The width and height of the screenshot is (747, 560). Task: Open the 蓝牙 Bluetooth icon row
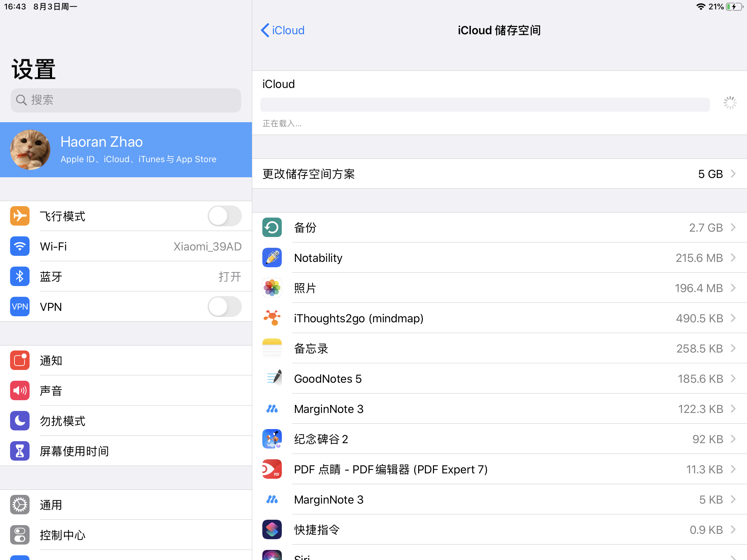tap(19, 276)
